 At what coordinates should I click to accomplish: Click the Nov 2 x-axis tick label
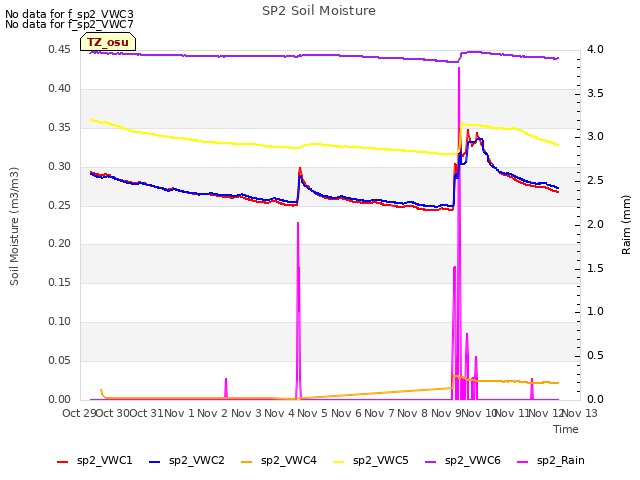click(x=212, y=413)
